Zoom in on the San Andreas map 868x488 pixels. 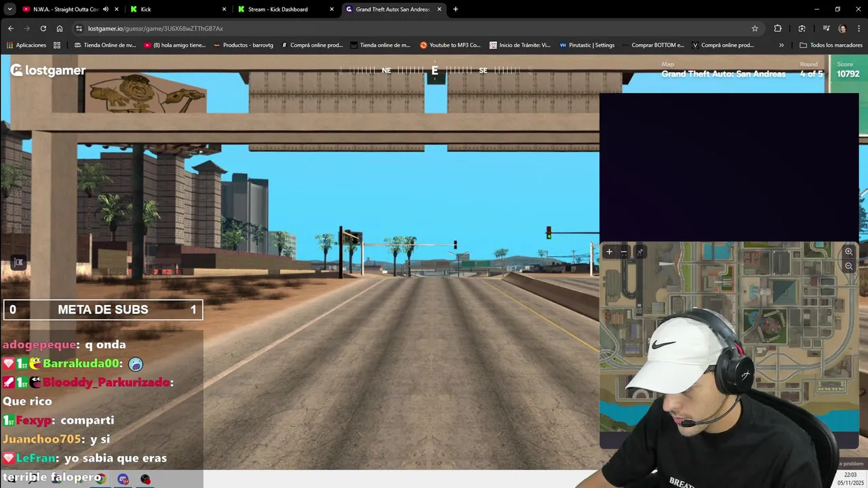848,251
